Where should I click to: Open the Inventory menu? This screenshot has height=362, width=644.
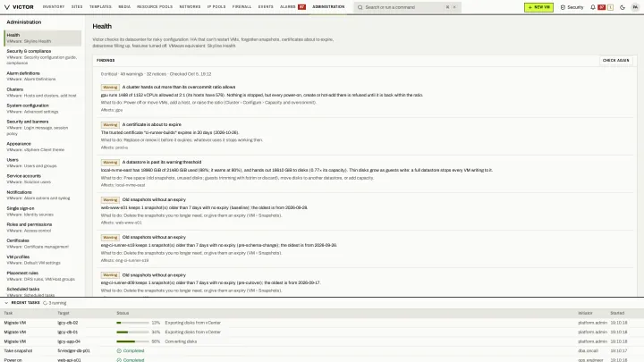[54, 7]
